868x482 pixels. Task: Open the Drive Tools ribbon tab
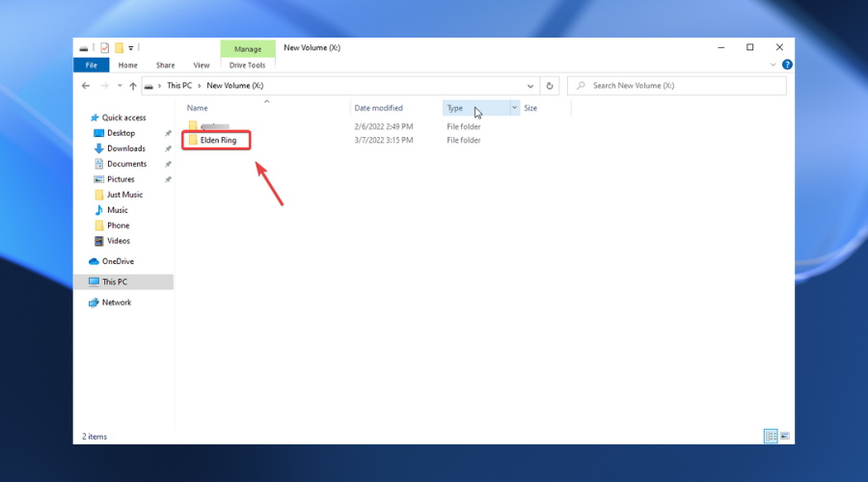click(248, 66)
